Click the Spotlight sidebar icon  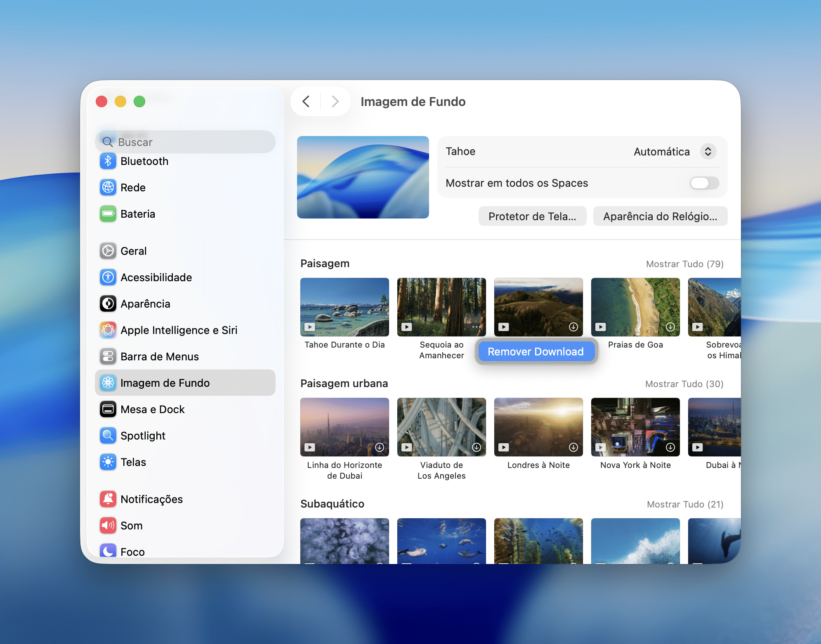108,436
